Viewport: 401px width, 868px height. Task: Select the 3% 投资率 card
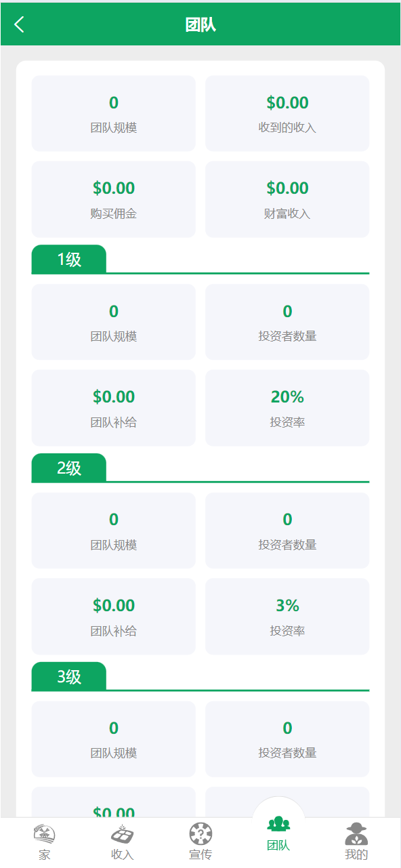[x=287, y=617]
